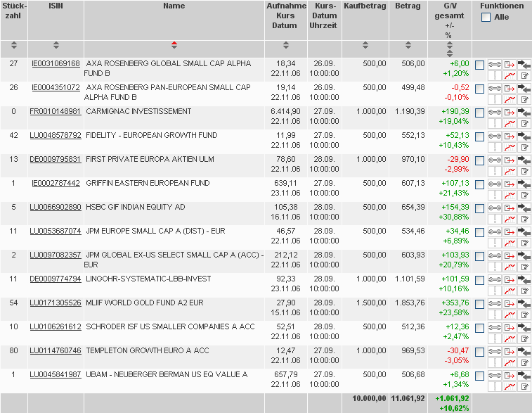Open note edit icon for Lingohr-Systematic-LBB-Invest
The width and height of the screenshot is (532, 413).
(524, 291)
